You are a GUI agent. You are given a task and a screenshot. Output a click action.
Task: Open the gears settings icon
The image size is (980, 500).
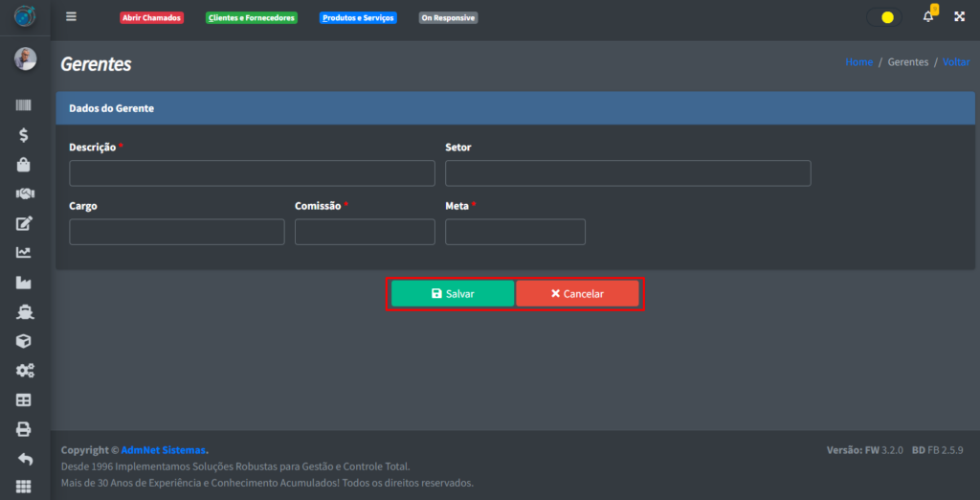tap(24, 370)
